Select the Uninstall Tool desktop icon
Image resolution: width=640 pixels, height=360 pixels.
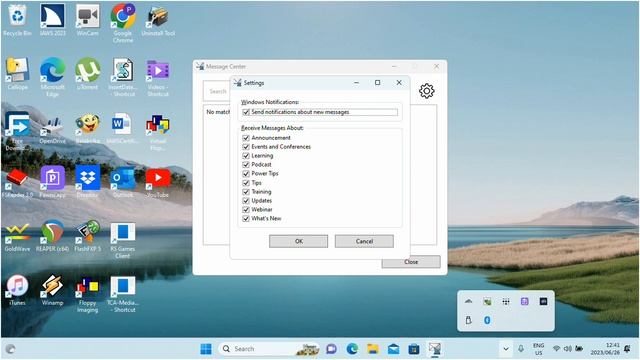click(x=158, y=20)
